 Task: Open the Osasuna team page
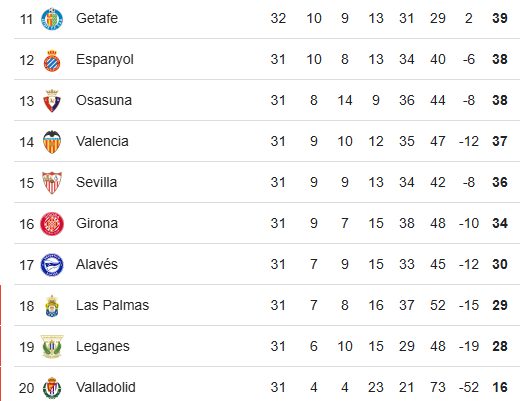coord(104,100)
